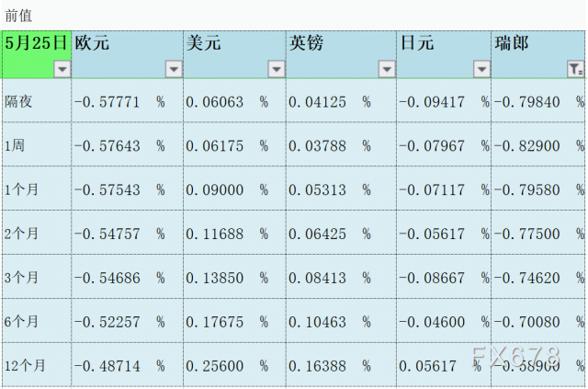Screen dimensions: 588x389
Task: Click the cell with value -0.74620
Action: click(538, 277)
